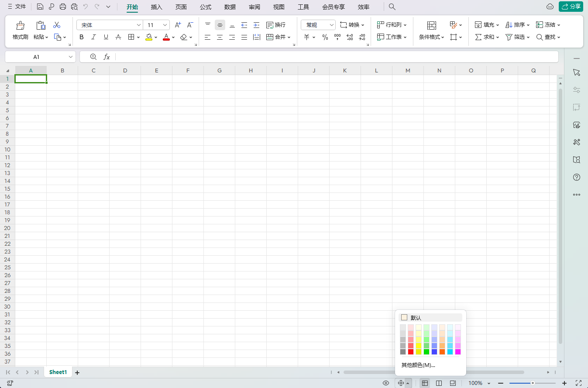Click the Redo arrow icon
This screenshot has width=588, height=388.
point(97,7)
